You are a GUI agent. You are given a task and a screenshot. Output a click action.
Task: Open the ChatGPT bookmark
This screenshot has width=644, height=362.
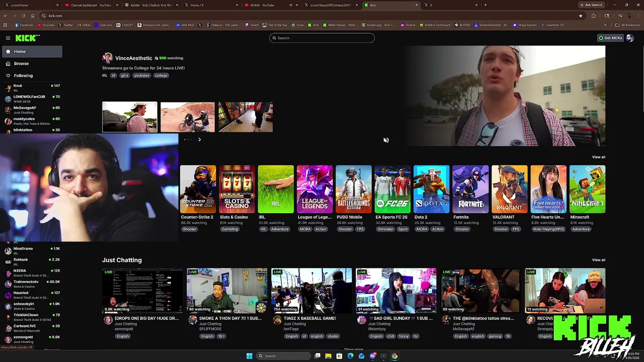pos(125,25)
